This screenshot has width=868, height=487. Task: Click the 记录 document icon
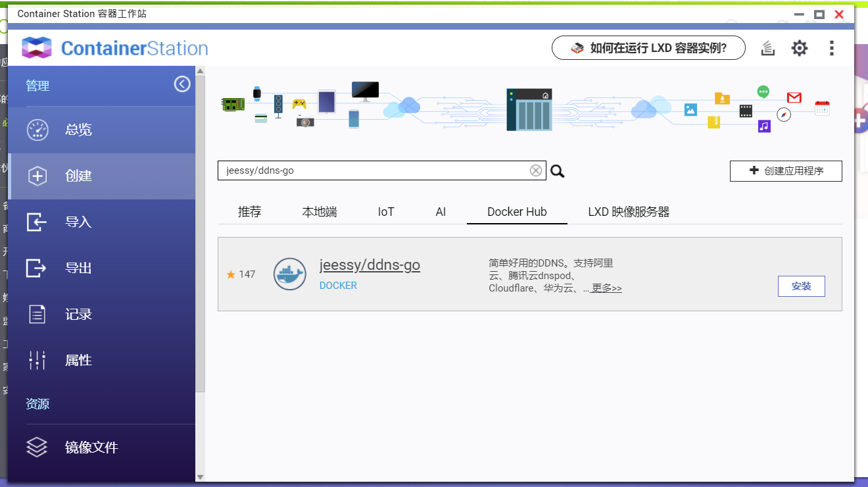pos(37,314)
